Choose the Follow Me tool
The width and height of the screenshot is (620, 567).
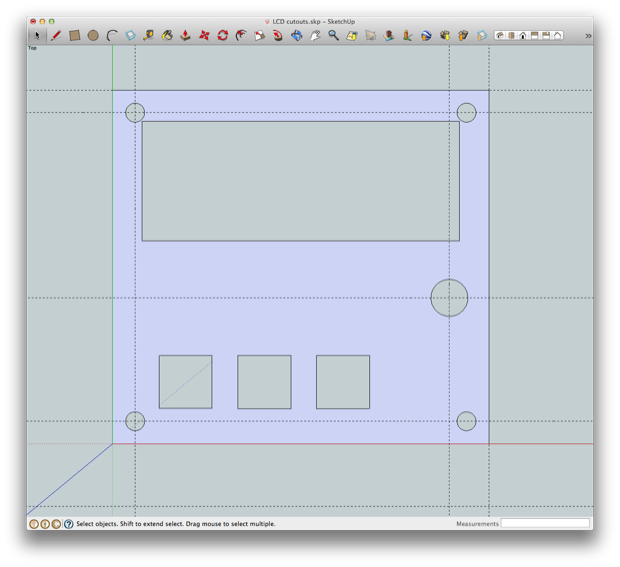278,36
